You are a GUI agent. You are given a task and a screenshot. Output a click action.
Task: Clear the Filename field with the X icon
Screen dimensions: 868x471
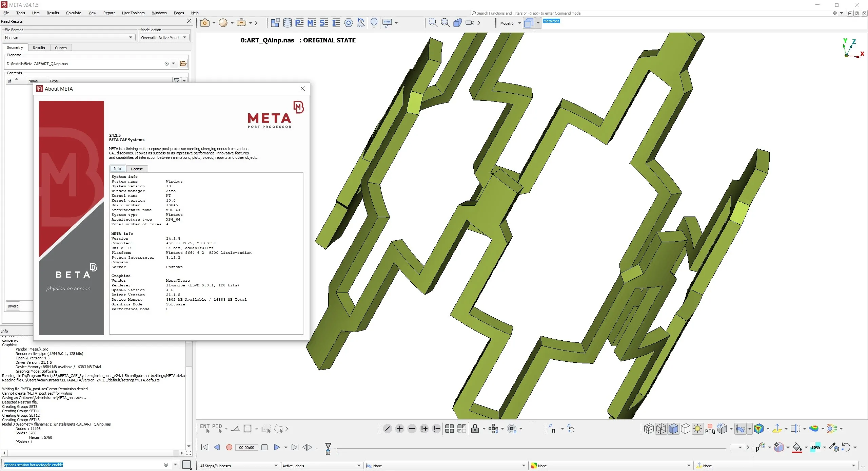[x=166, y=63]
